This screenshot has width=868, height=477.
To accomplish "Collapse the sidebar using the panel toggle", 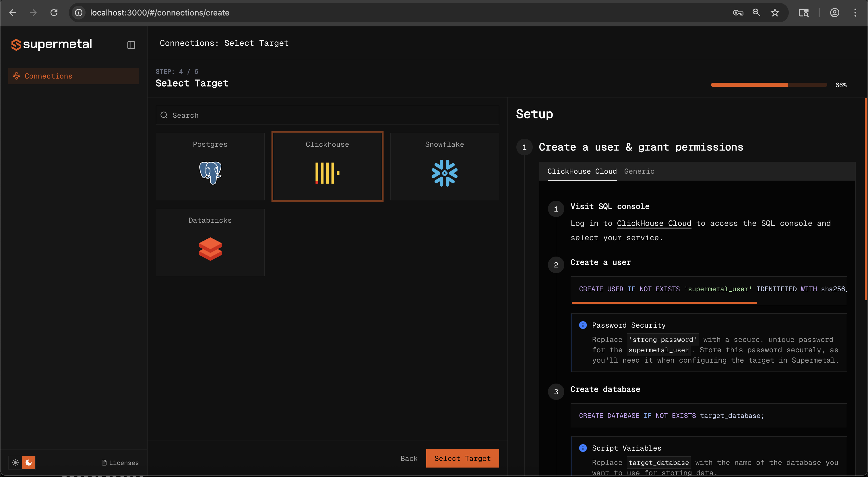I will point(131,45).
